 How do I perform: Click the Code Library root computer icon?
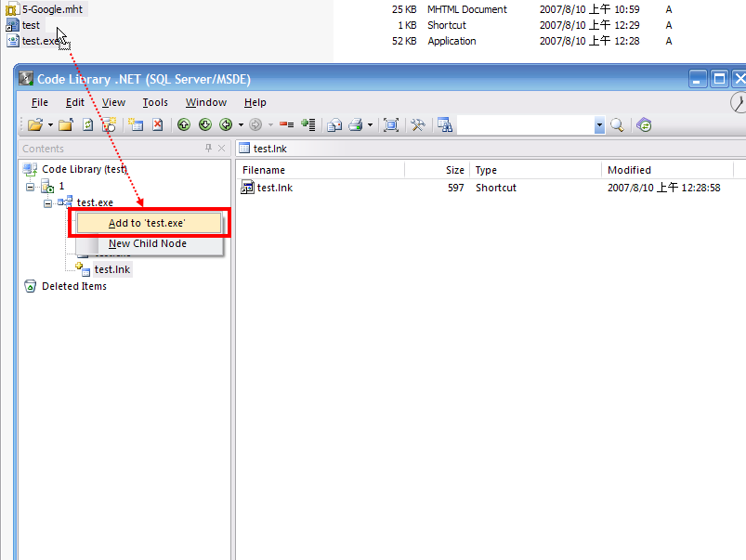30,169
